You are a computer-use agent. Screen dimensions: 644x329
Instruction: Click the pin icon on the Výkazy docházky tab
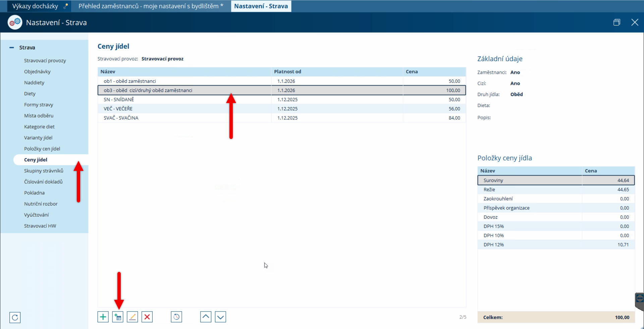(x=66, y=6)
